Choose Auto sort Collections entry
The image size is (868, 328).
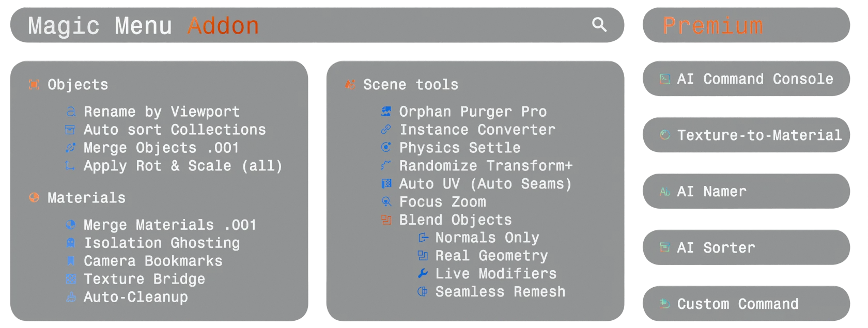[x=175, y=130]
